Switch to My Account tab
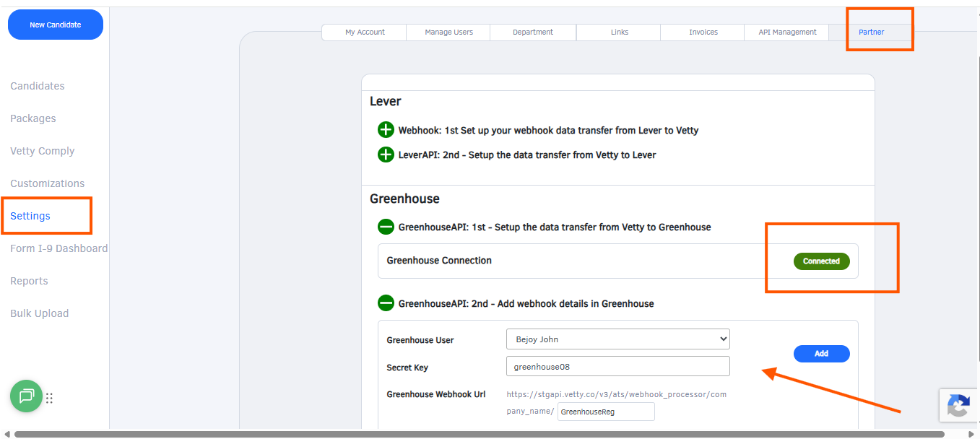Viewport: 980px width, 439px height. point(365,32)
